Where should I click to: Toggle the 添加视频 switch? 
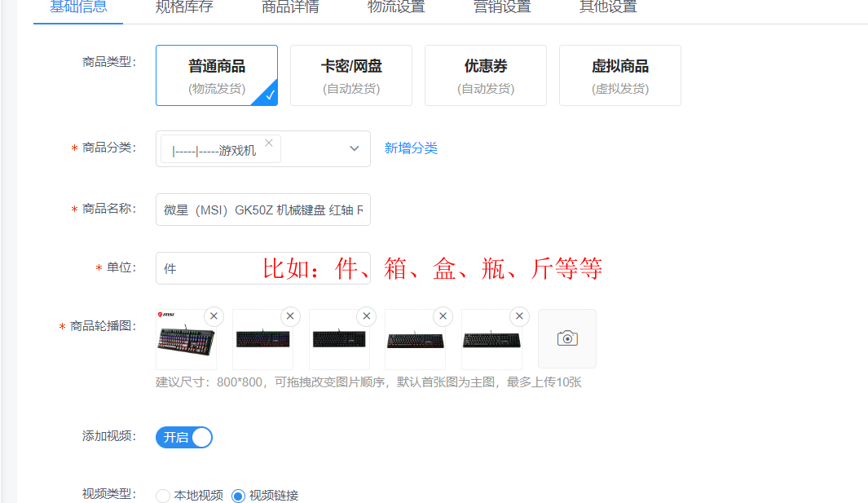coord(183,437)
